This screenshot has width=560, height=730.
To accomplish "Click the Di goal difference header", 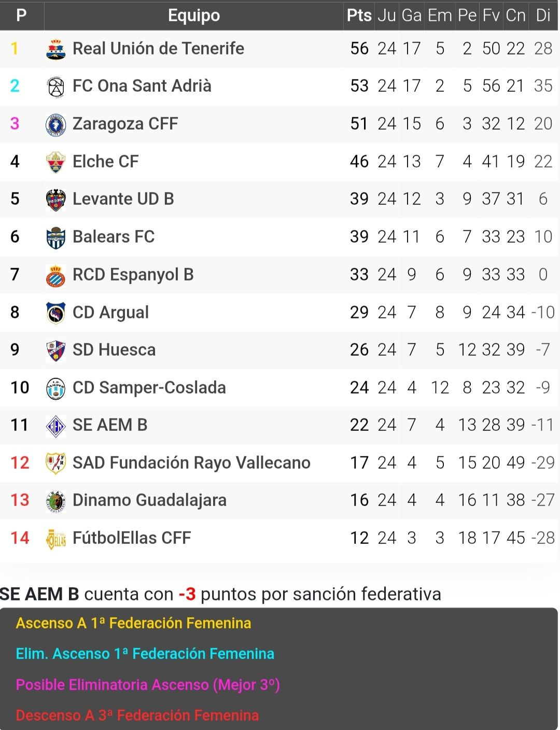I will pos(543,15).
